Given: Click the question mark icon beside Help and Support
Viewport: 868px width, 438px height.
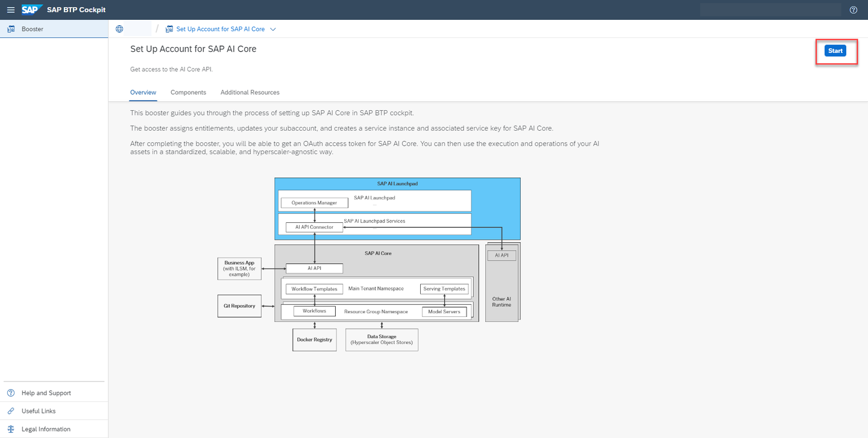Looking at the screenshot, I should click(x=11, y=393).
